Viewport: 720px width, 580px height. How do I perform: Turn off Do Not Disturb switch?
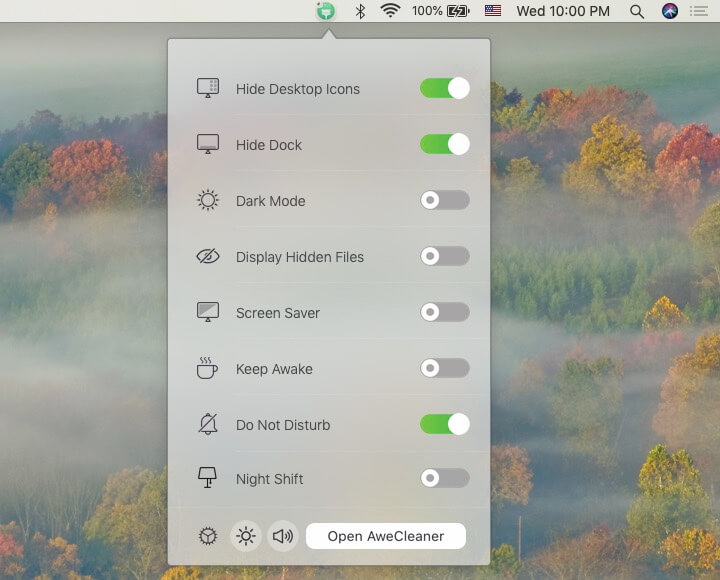coord(445,425)
